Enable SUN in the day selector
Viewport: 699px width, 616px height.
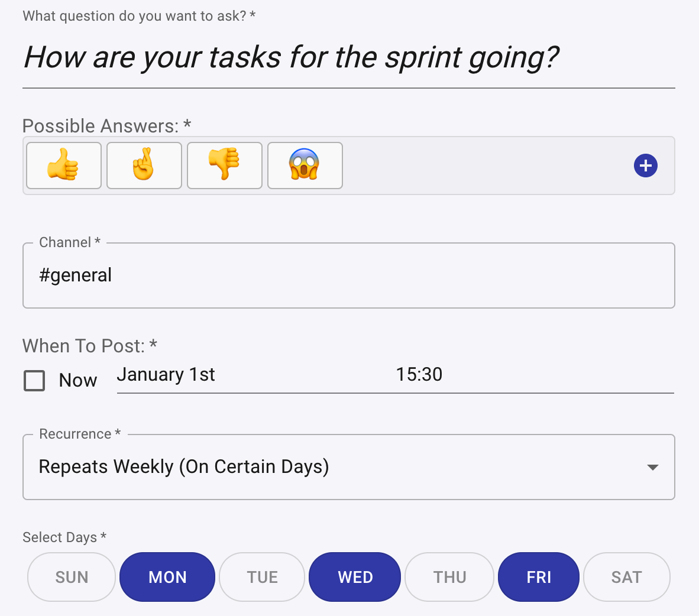(72, 577)
